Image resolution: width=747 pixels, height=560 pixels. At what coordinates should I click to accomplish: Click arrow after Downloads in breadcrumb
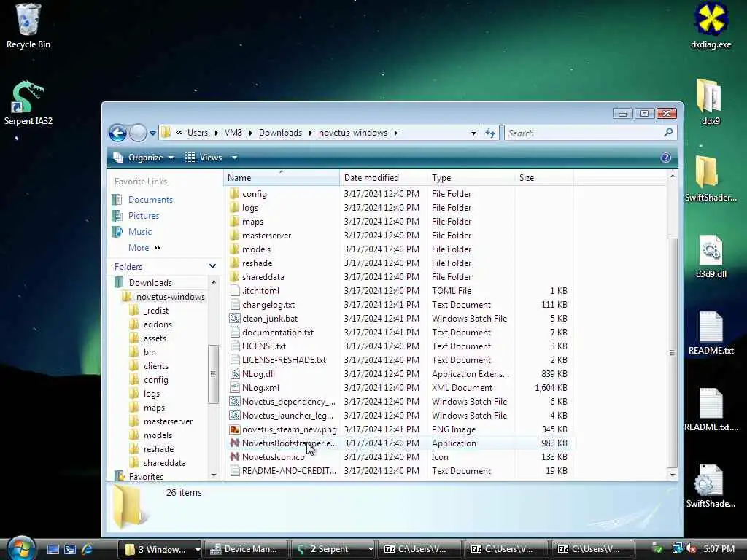click(x=310, y=133)
